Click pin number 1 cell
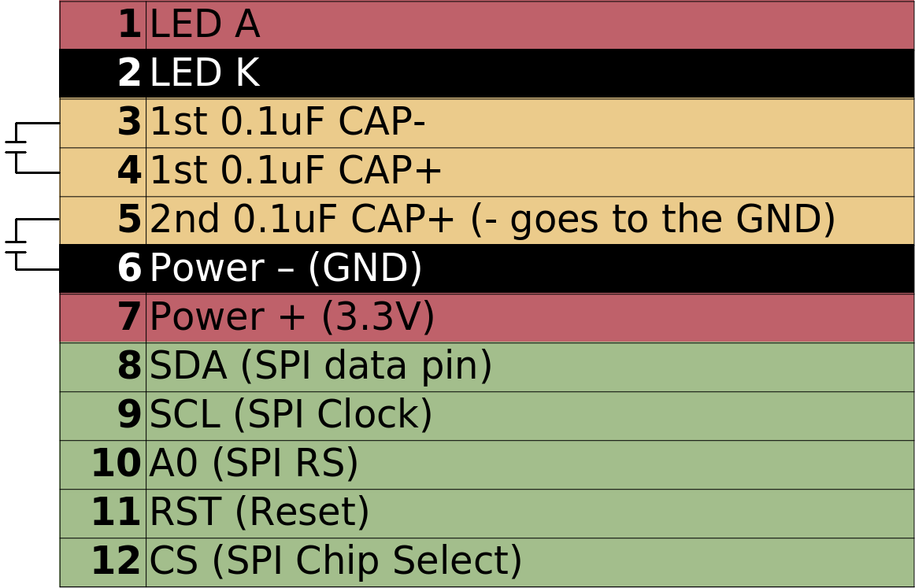The image size is (915, 588). [x=128, y=25]
